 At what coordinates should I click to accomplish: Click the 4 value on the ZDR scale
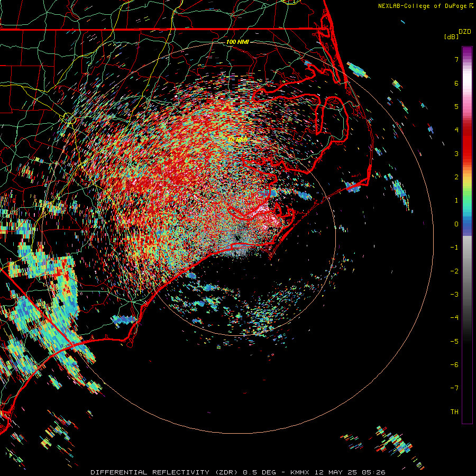tap(456, 130)
